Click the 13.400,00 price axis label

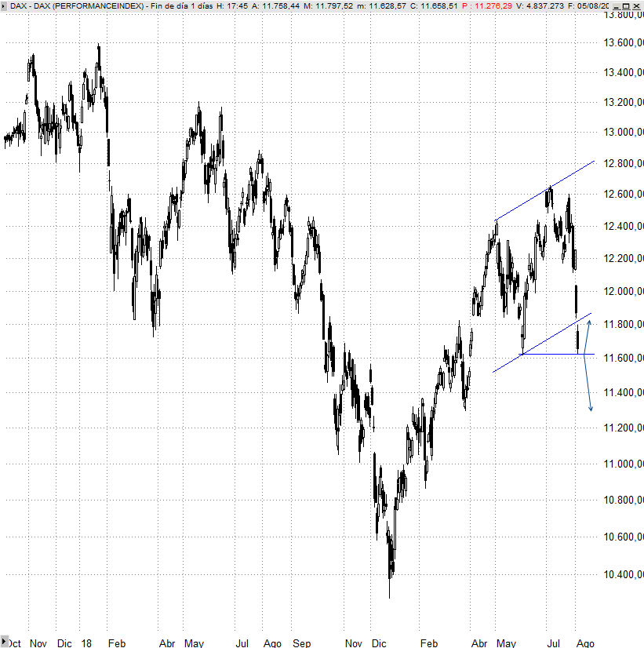[623, 72]
